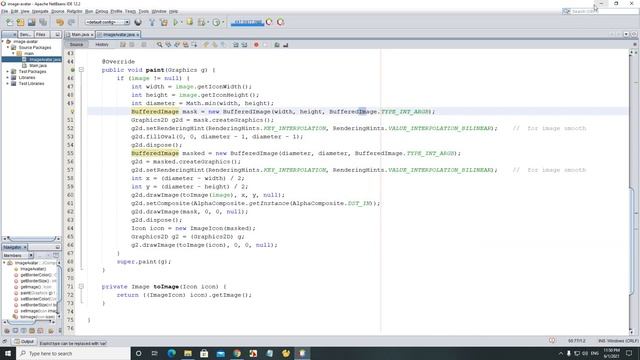640x360 pixels.
Task: Expand the Libraries node
Action: [x=8, y=78]
